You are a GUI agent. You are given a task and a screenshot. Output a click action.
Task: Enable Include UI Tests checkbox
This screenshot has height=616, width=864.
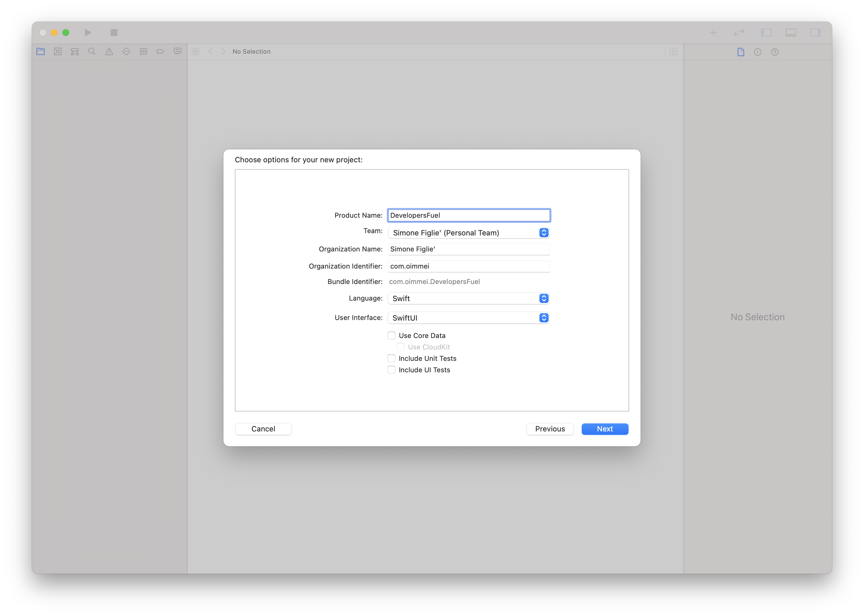coord(391,370)
